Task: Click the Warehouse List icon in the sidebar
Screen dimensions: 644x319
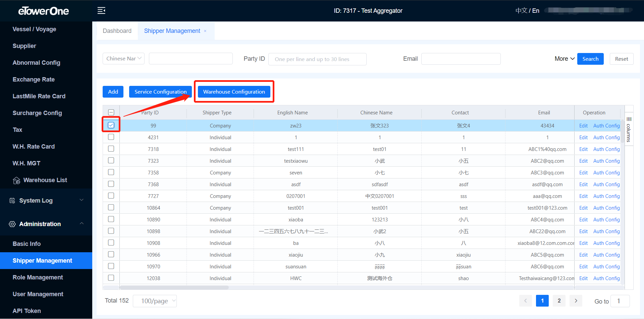Action: coord(16,180)
